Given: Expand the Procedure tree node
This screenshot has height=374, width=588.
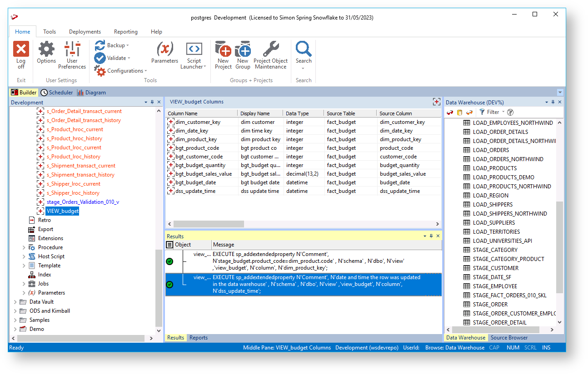Looking at the screenshot, I should tap(24, 247).
